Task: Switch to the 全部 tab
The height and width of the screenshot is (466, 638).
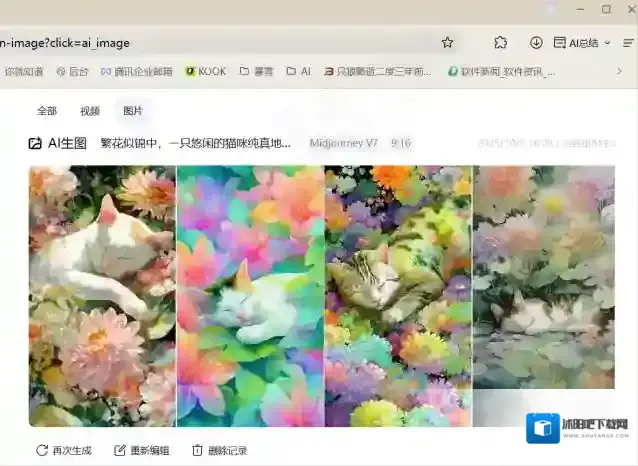Action: tap(47, 111)
